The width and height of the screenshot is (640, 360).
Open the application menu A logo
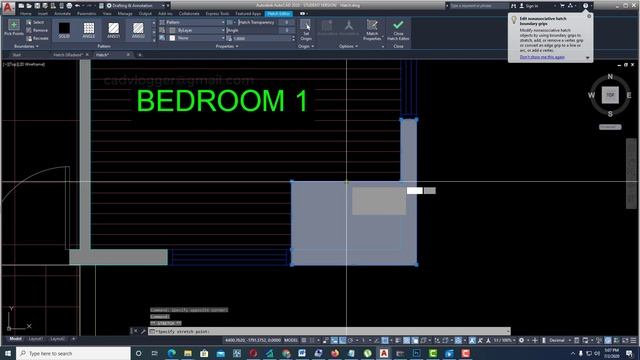[x=8, y=7]
